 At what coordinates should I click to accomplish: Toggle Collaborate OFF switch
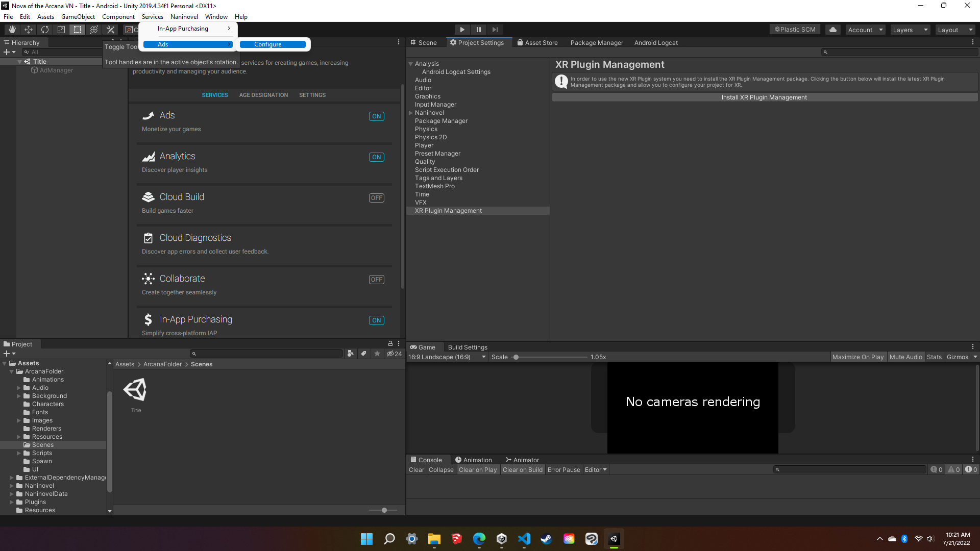click(376, 280)
